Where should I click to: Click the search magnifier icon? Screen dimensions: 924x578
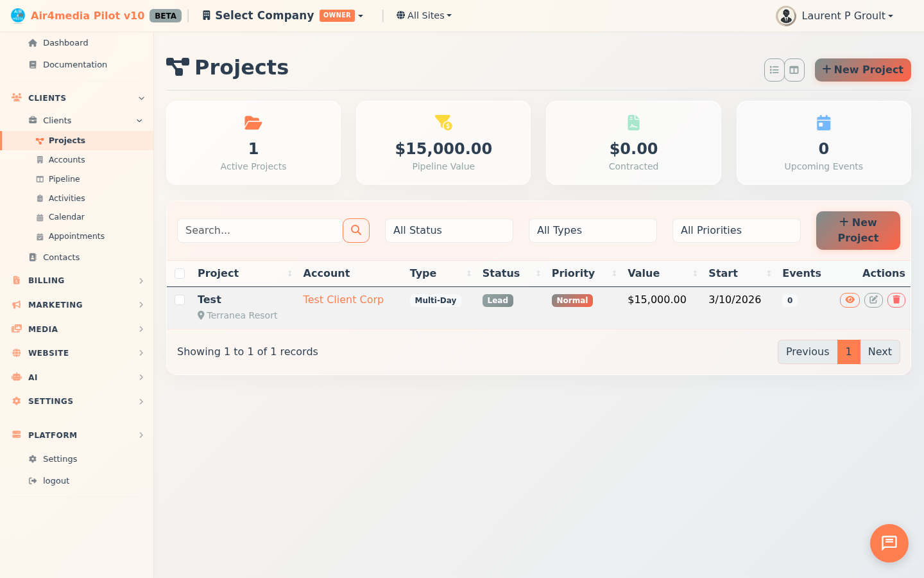tap(356, 230)
